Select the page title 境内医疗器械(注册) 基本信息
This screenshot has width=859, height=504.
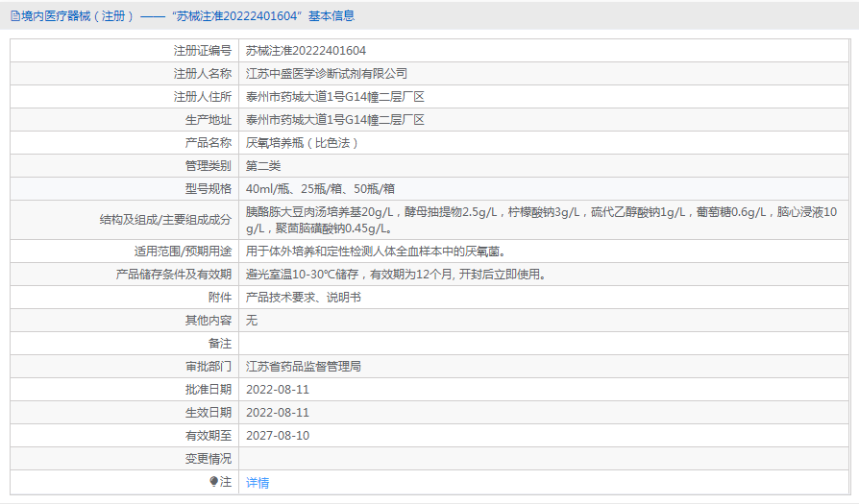point(183,16)
